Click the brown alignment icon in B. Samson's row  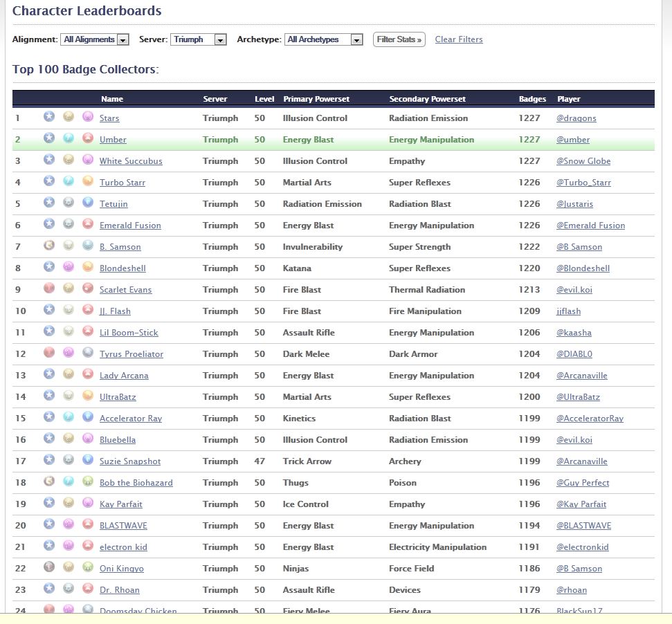coord(48,246)
